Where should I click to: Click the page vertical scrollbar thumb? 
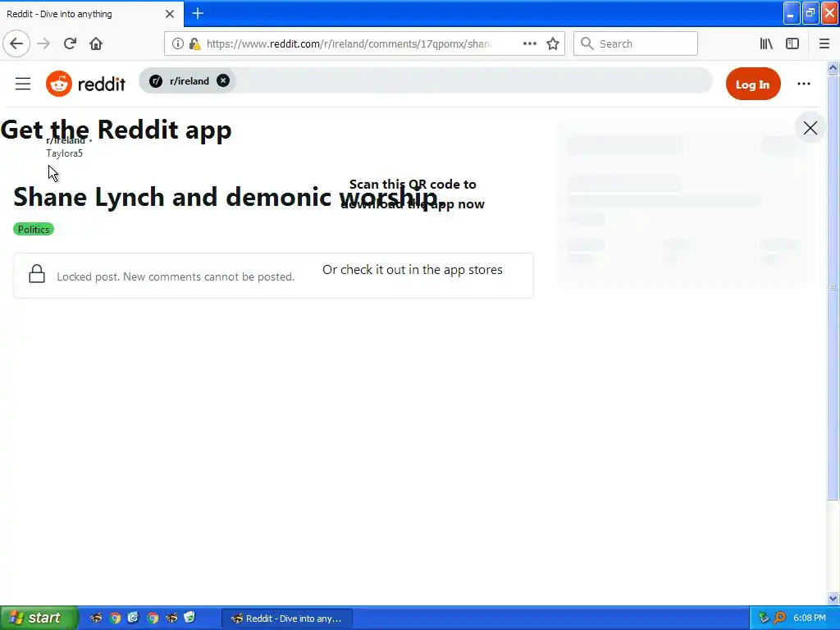click(833, 287)
